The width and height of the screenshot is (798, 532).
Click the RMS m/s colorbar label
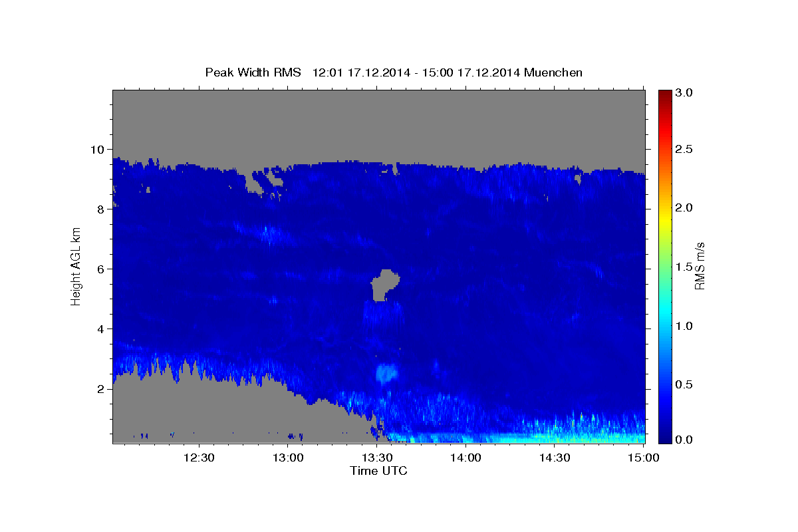click(699, 266)
